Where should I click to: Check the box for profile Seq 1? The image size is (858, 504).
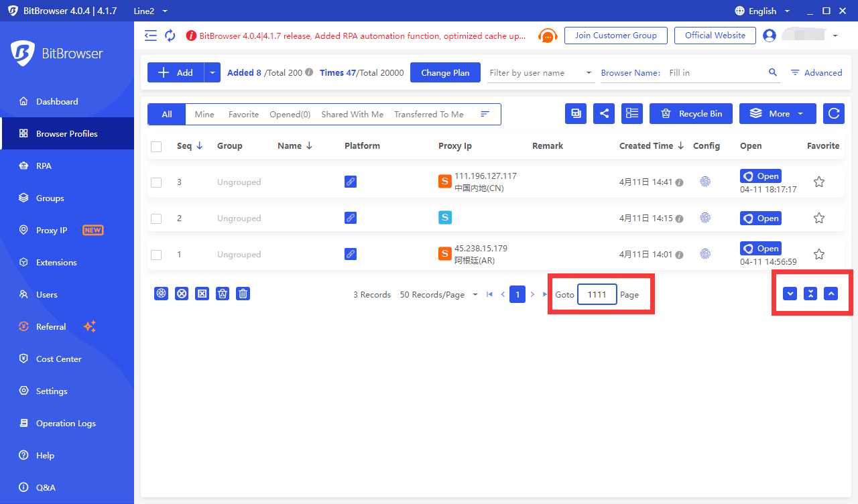coord(156,255)
